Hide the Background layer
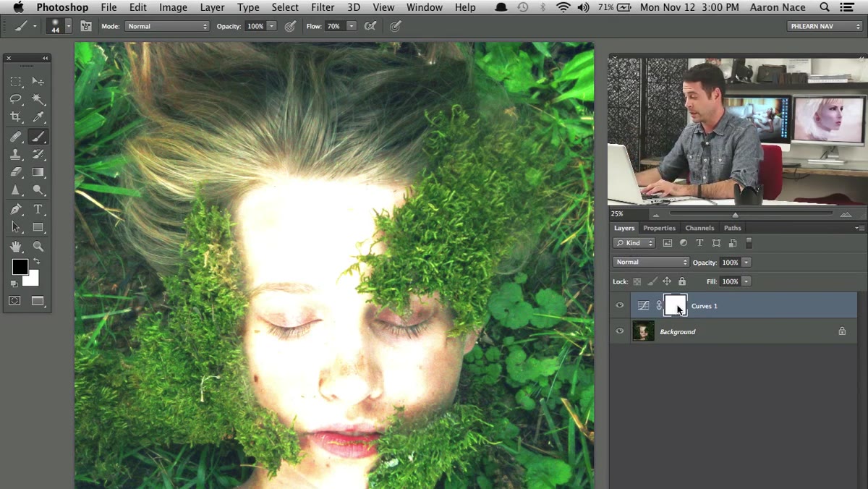 (619, 331)
